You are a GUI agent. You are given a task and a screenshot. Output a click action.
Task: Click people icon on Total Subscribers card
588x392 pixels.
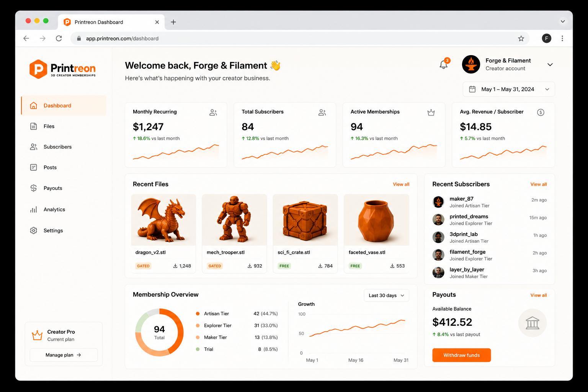pyautogui.click(x=322, y=113)
